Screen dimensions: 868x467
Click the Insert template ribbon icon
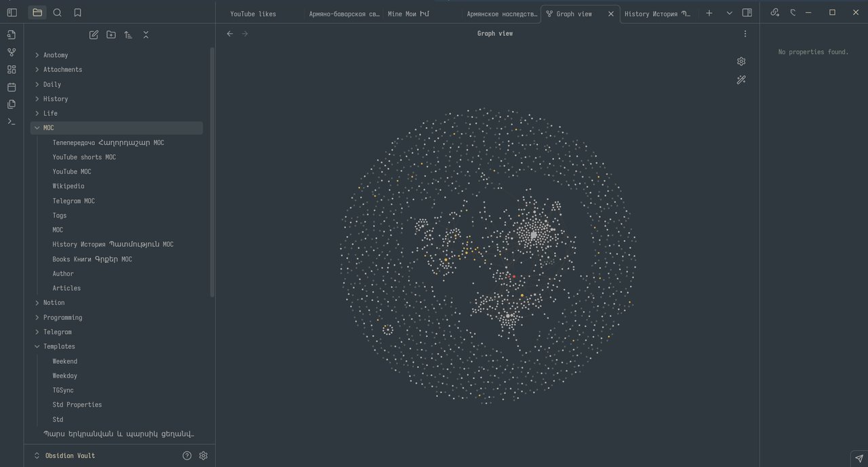tap(12, 104)
